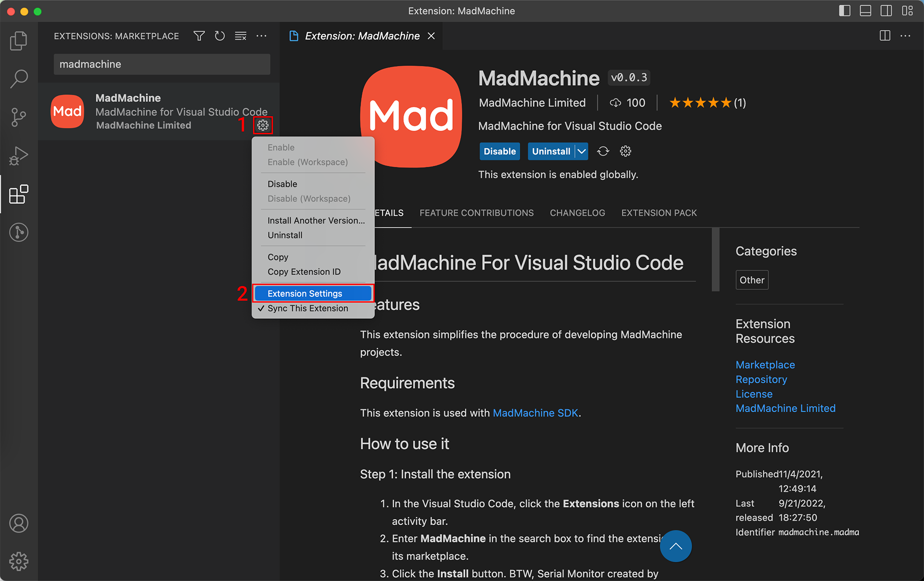This screenshot has width=924, height=581.
Task: Open editor More Actions menu
Action: pos(905,36)
